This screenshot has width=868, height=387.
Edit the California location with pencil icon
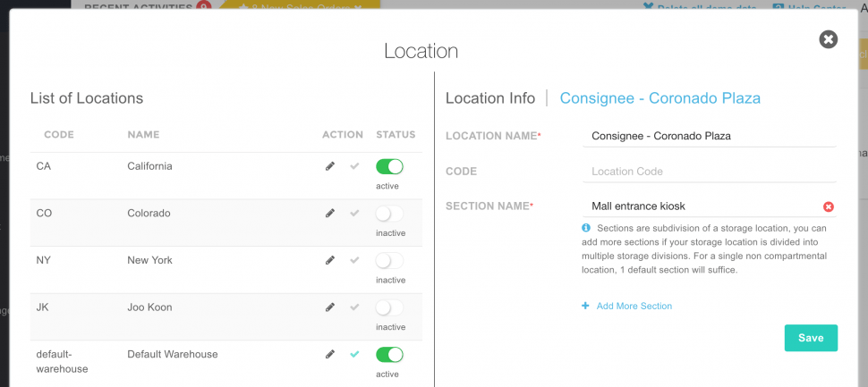click(x=330, y=166)
